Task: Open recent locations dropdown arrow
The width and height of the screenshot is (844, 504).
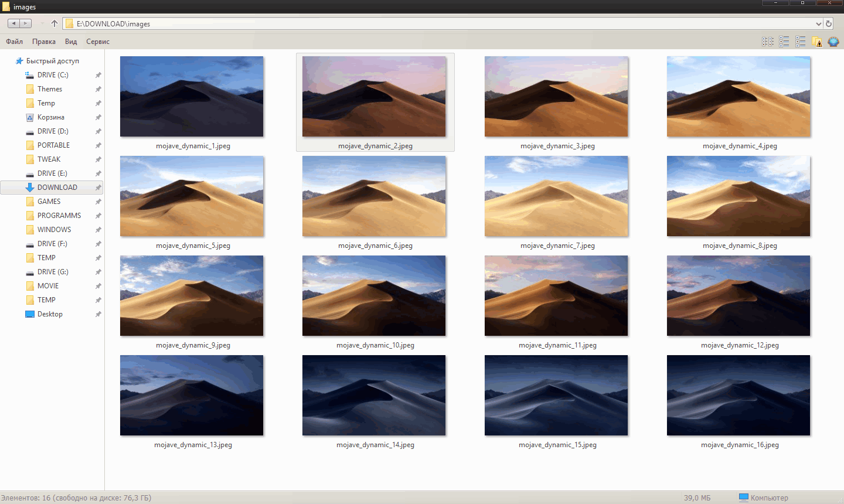Action: click(x=42, y=23)
